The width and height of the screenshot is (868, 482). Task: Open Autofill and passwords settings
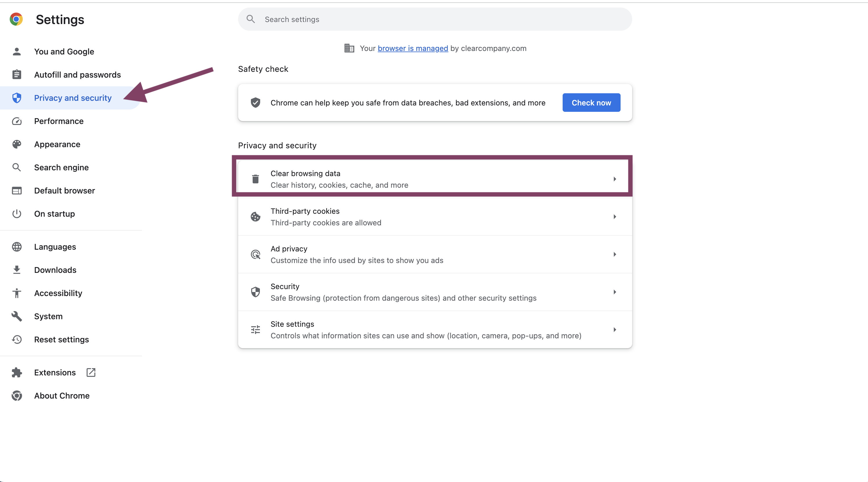[71, 74]
